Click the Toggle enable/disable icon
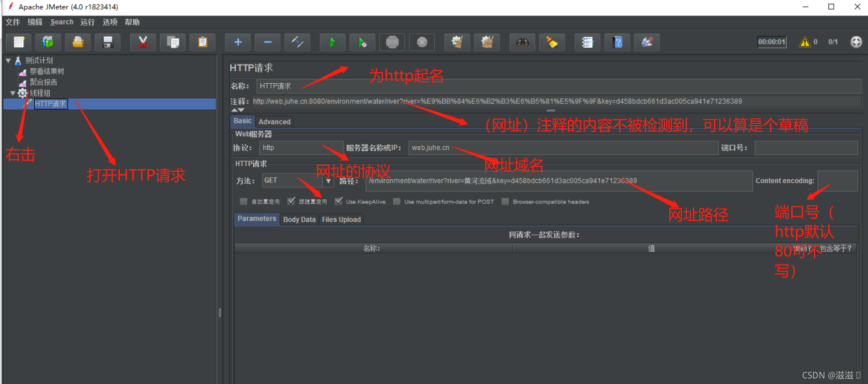This screenshot has width=868, height=384. click(298, 42)
